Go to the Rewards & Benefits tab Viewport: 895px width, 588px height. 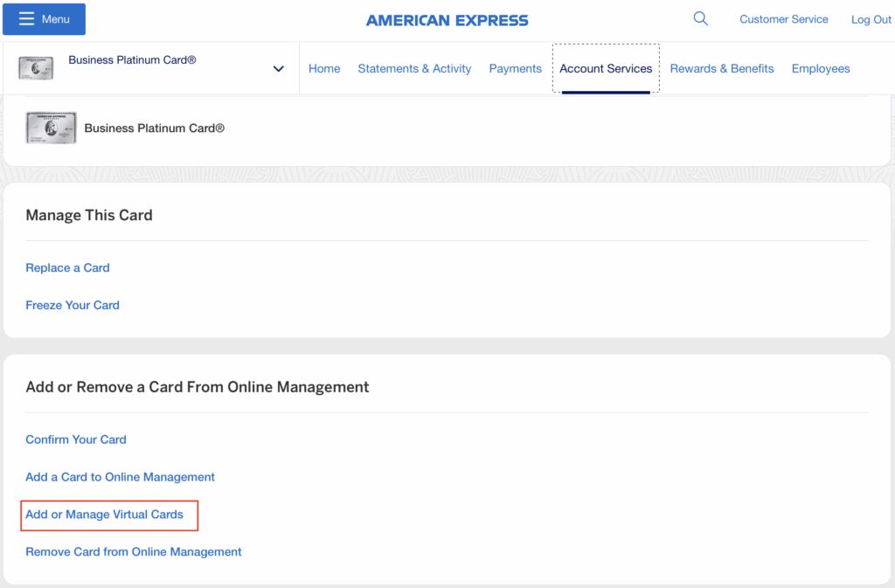click(722, 68)
